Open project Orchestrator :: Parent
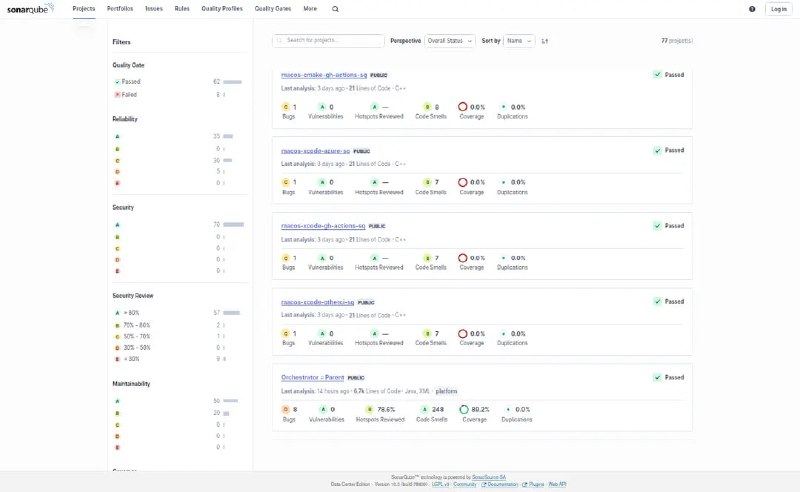Viewport: 800px width, 492px height. tap(313, 378)
